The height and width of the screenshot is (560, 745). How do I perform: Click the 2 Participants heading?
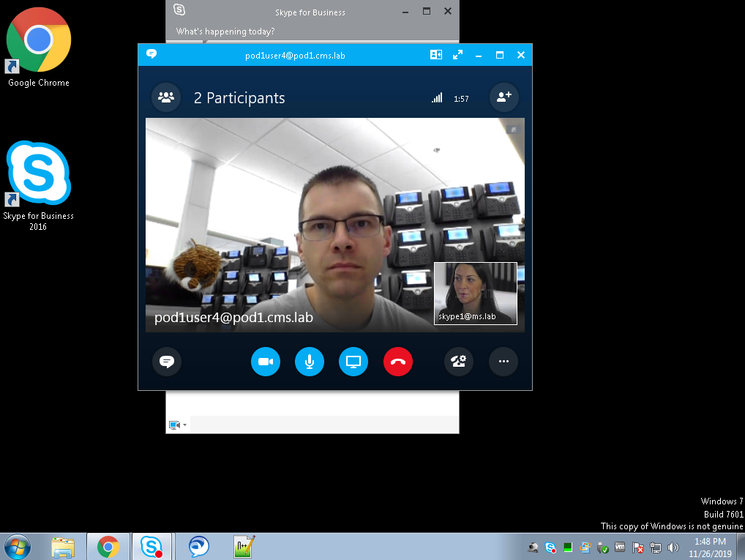click(239, 98)
